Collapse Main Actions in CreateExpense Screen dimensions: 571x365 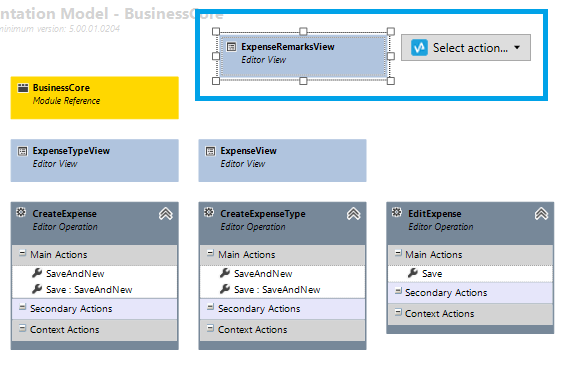23,253
